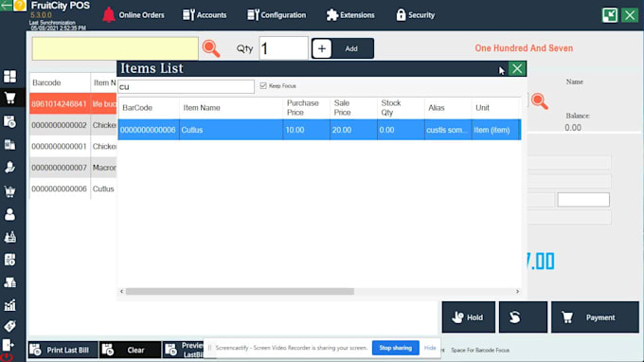Open Online Orders from top bar

click(134, 15)
